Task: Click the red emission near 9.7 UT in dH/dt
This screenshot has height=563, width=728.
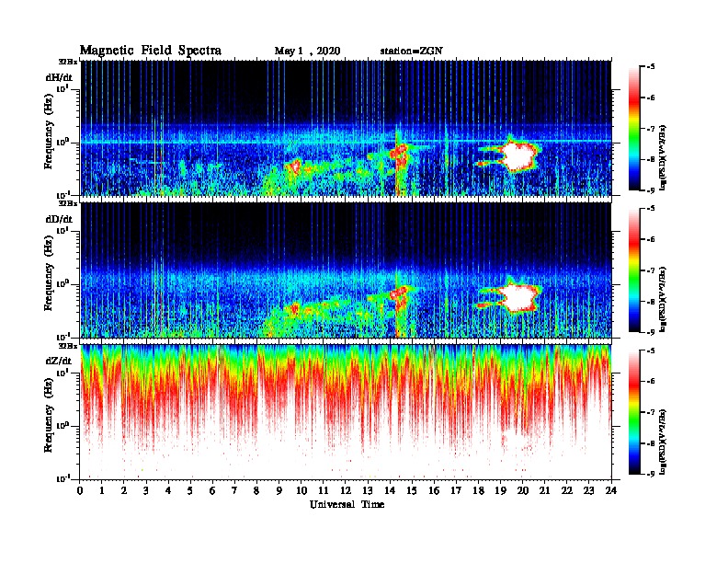Action: tap(294, 166)
